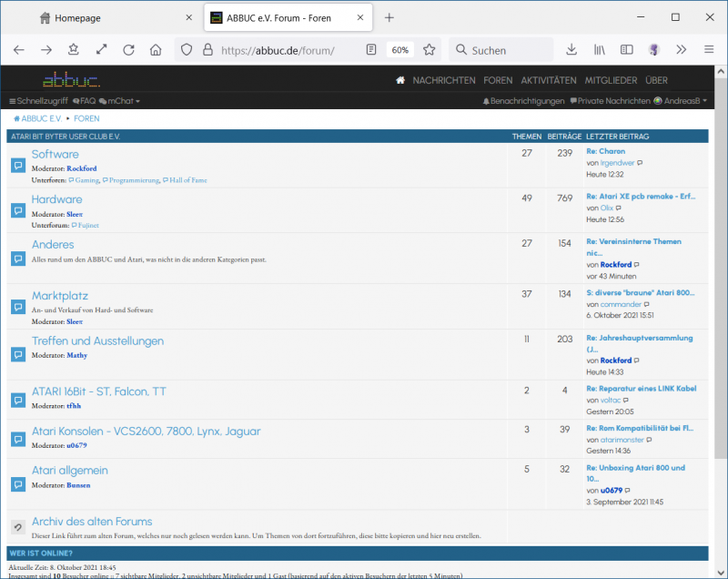Click the Software forum speech-bubble icon
The height and width of the screenshot is (579, 728).
coord(18,166)
